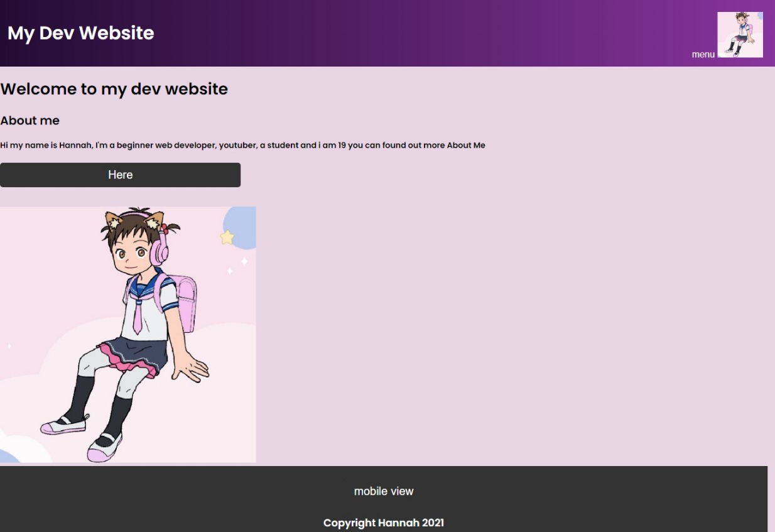Click the yellow star in the illustration

[227, 237]
